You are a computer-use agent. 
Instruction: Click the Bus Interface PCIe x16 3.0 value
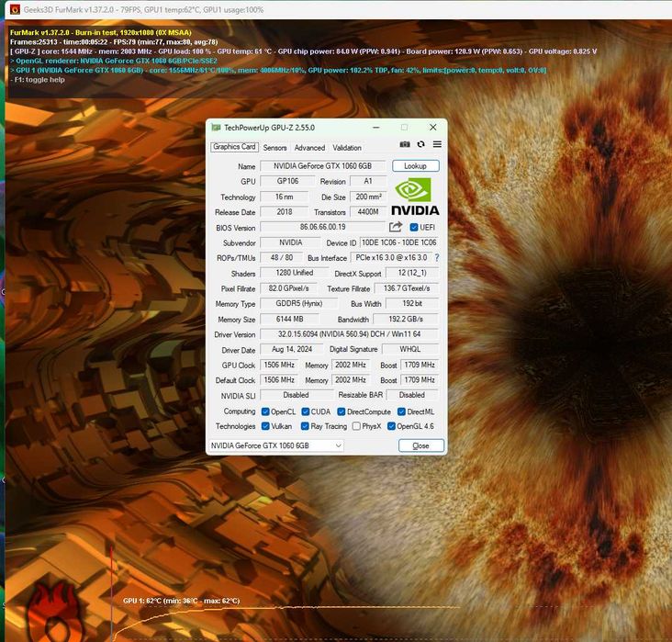(391, 258)
